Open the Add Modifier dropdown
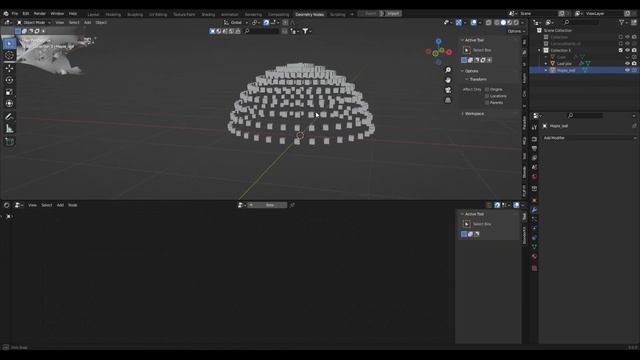 pyautogui.click(x=589, y=138)
